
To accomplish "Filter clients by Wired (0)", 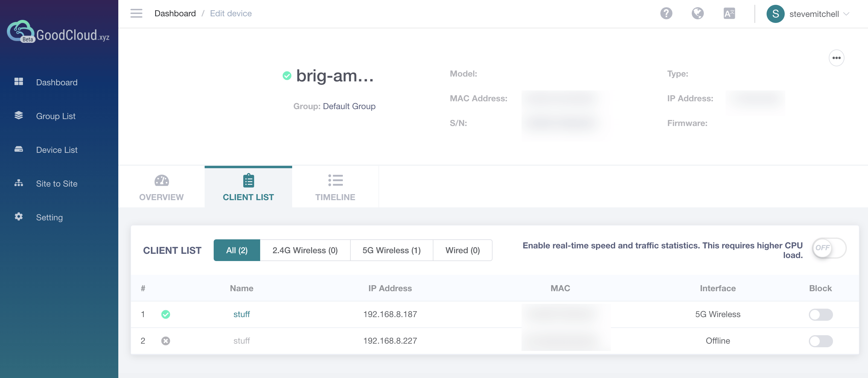I will pos(462,250).
